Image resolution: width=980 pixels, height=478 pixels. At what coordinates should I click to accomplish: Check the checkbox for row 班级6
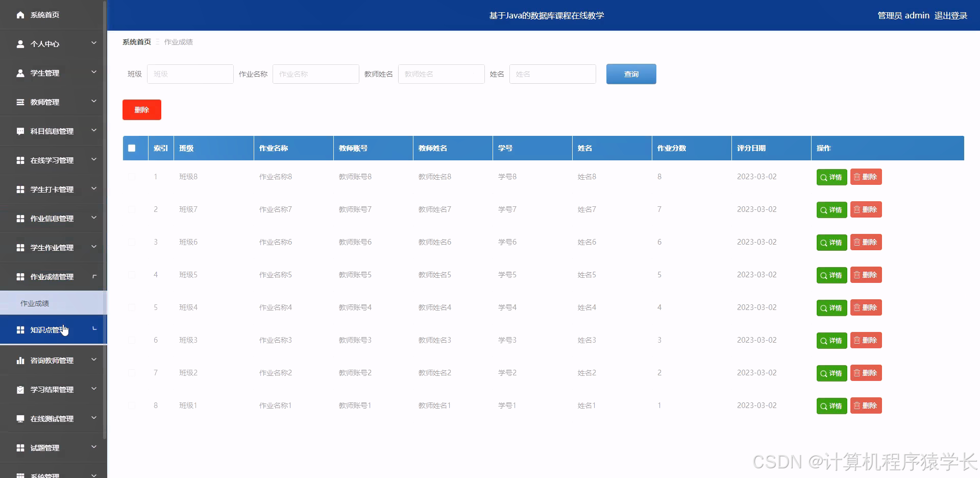click(132, 242)
